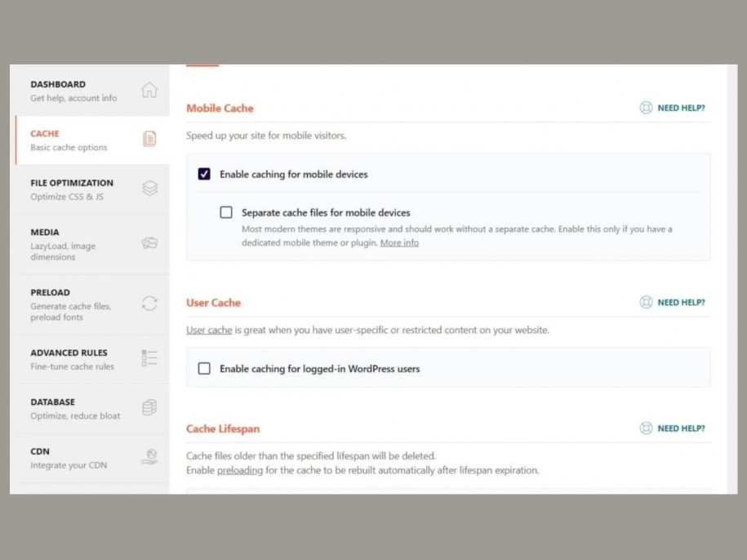747x560 pixels.
Task: Disable caching for mobile devices
Action: (x=203, y=174)
